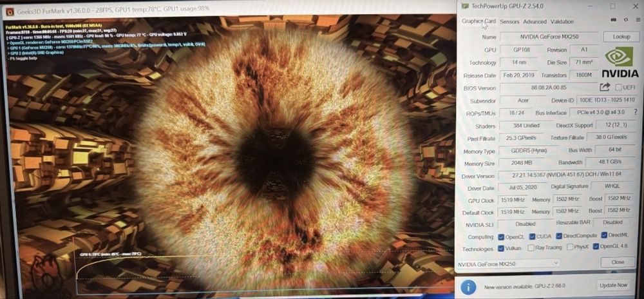Click the Bandwidth value 48.1 GB/s
644x299 pixels.
(611, 162)
